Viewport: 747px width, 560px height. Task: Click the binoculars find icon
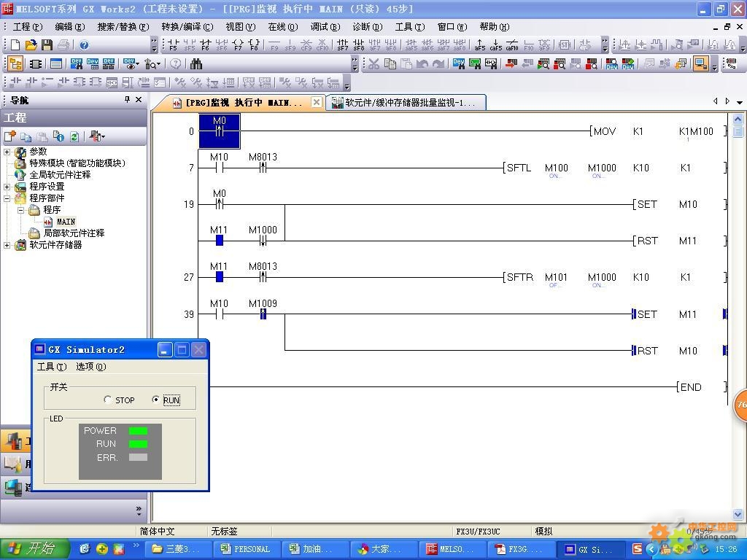click(196, 63)
